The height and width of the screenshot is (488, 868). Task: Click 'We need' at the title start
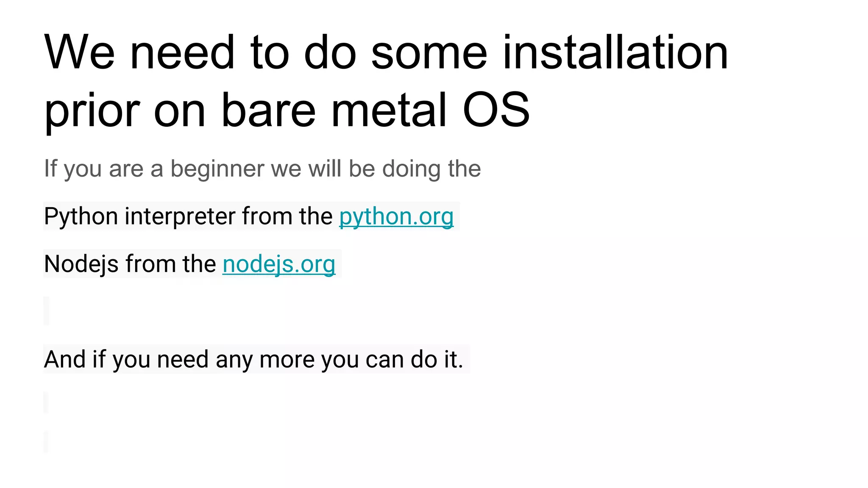click(x=139, y=52)
